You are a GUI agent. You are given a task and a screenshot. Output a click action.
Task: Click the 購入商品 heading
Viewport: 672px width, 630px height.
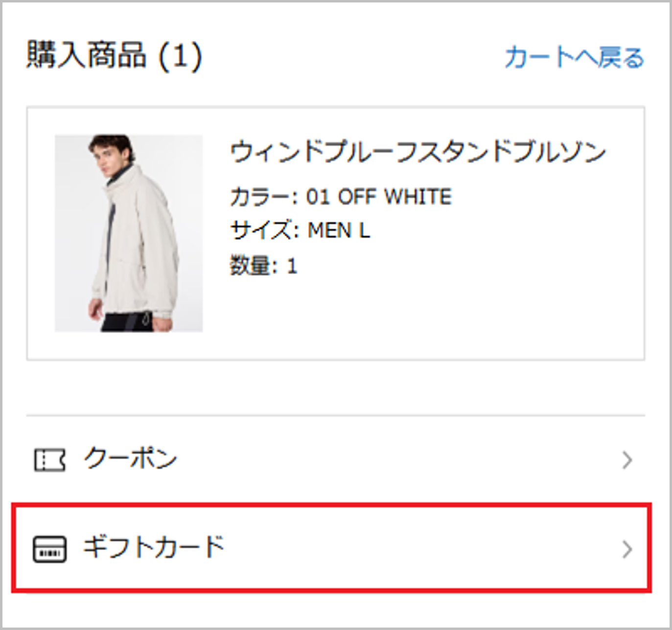click(86, 55)
